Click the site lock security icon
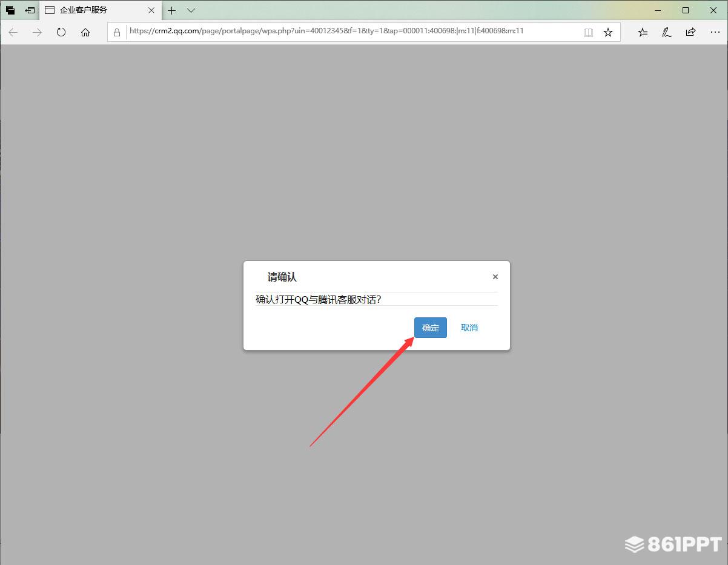Screen dimensions: 728x565 [x=117, y=32]
